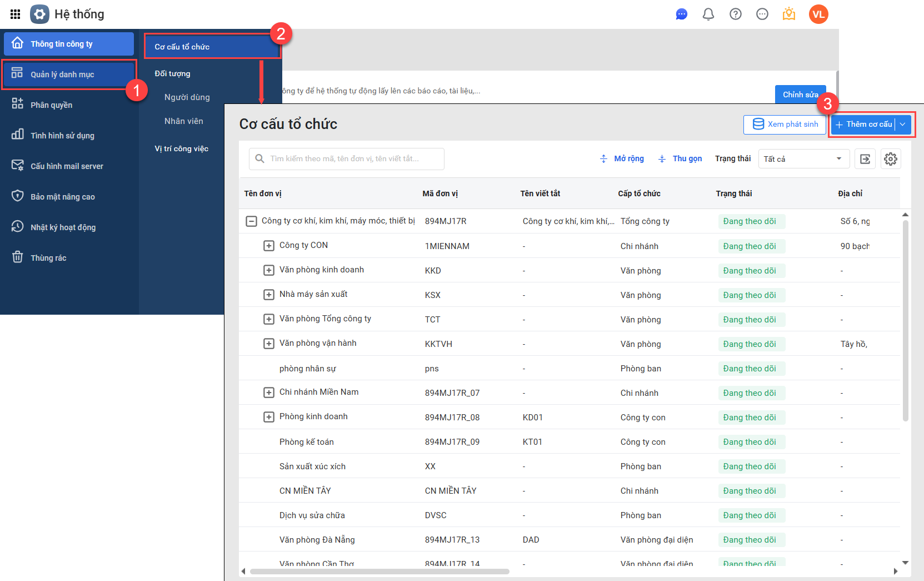Click the export table icon
Viewport: 924px width, 581px height.
tap(865, 159)
